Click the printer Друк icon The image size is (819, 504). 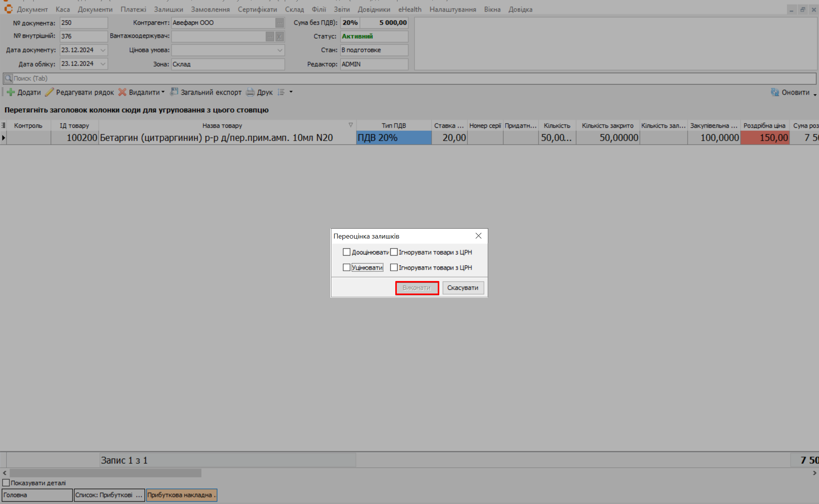[250, 92]
